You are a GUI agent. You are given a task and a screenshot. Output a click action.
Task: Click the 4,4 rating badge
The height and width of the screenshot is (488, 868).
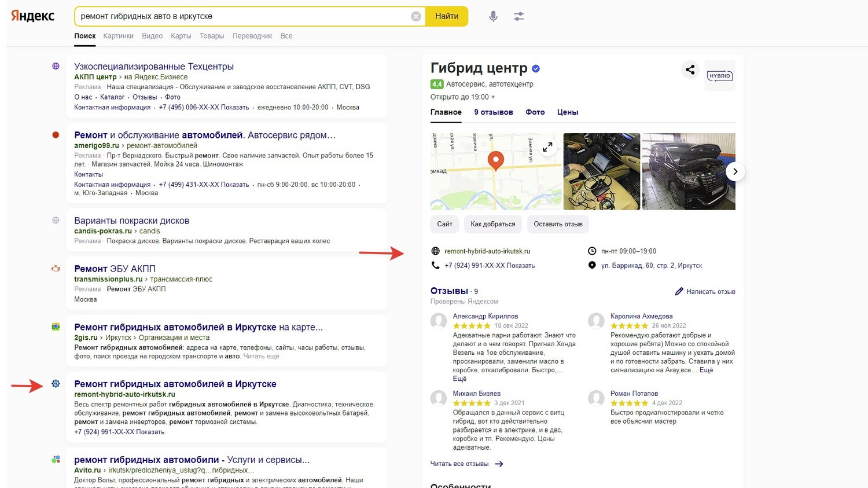pyautogui.click(x=437, y=84)
